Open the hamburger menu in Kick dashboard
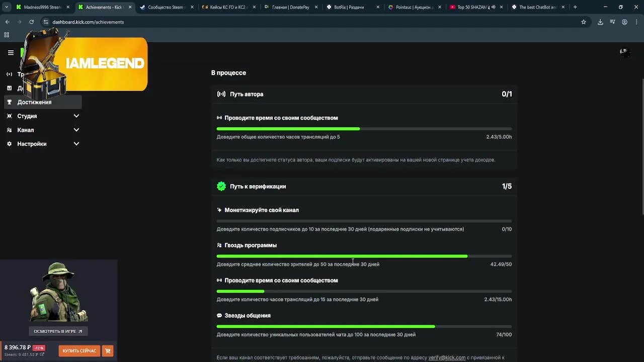644x362 pixels. [x=11, y=52]
